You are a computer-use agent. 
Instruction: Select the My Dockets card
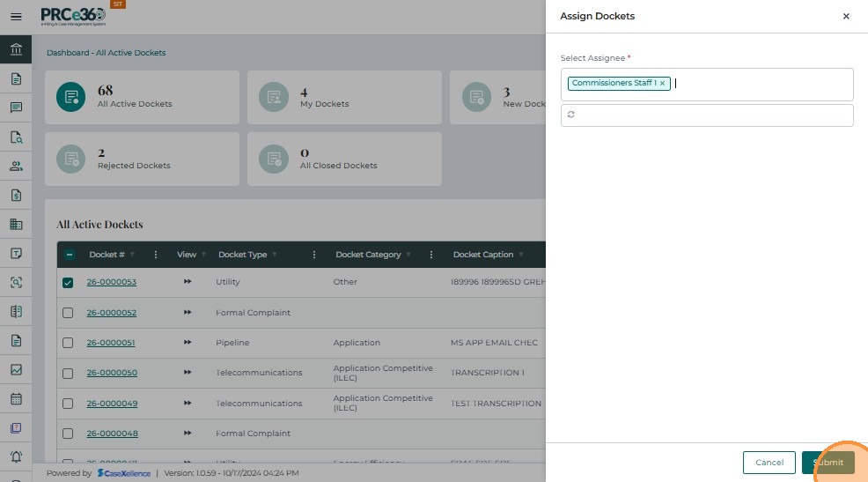(x=344, y=97)
